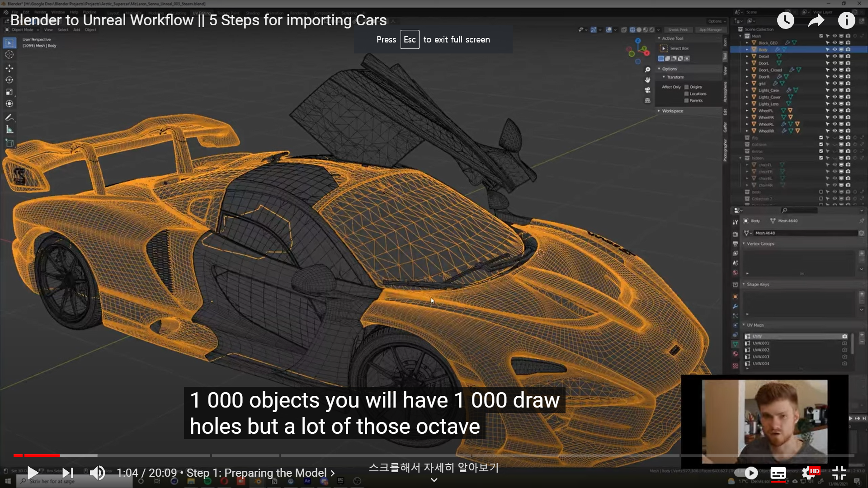868x488 pixels.
Task: Click the YouTube play button
Action: coord(33,473)
